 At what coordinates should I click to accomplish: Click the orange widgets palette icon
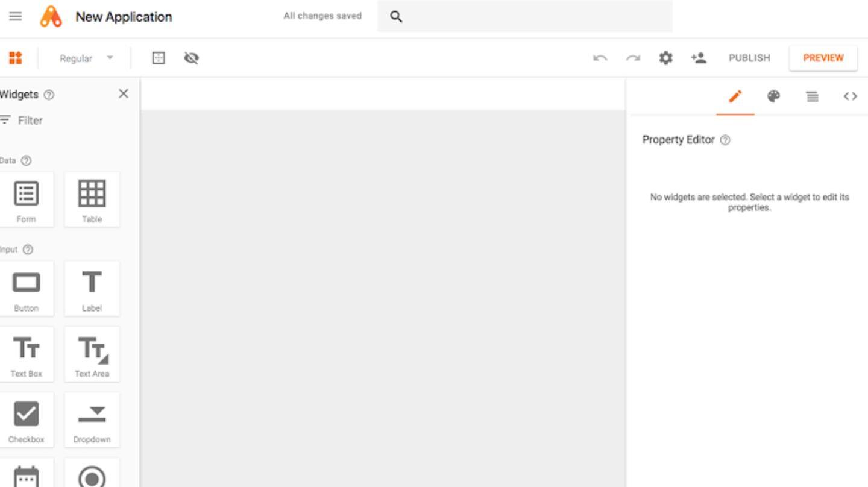[x=15, y=58]
